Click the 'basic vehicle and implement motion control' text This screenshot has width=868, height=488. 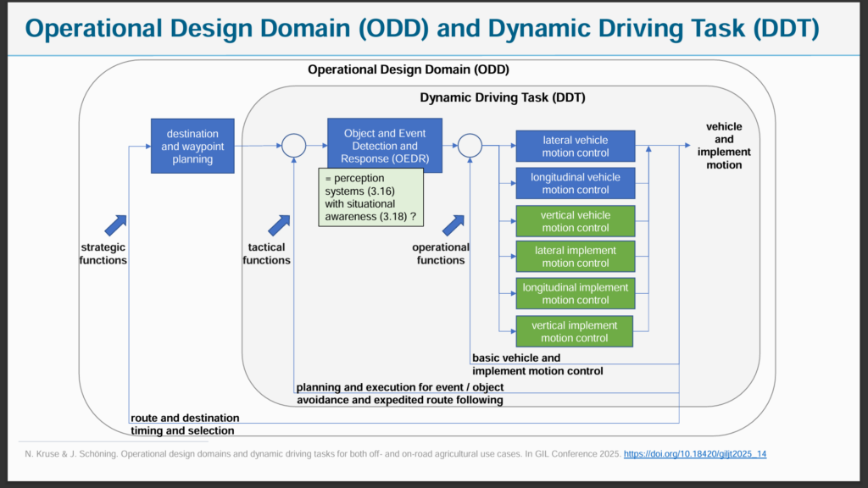click(x=537, y=364)
